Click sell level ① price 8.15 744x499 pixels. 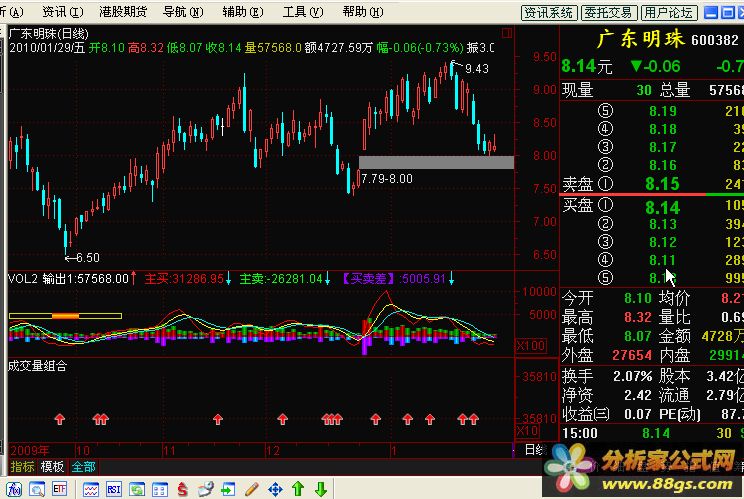click(662, 184)
